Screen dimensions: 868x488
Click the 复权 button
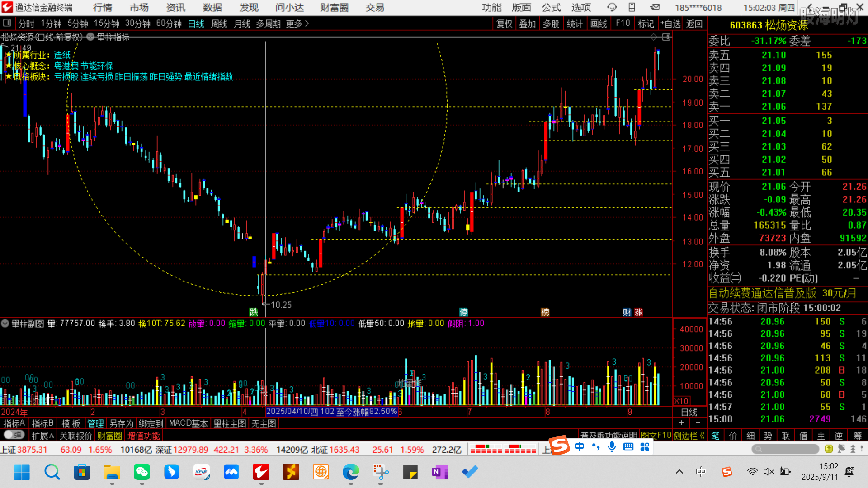(504, 23)
